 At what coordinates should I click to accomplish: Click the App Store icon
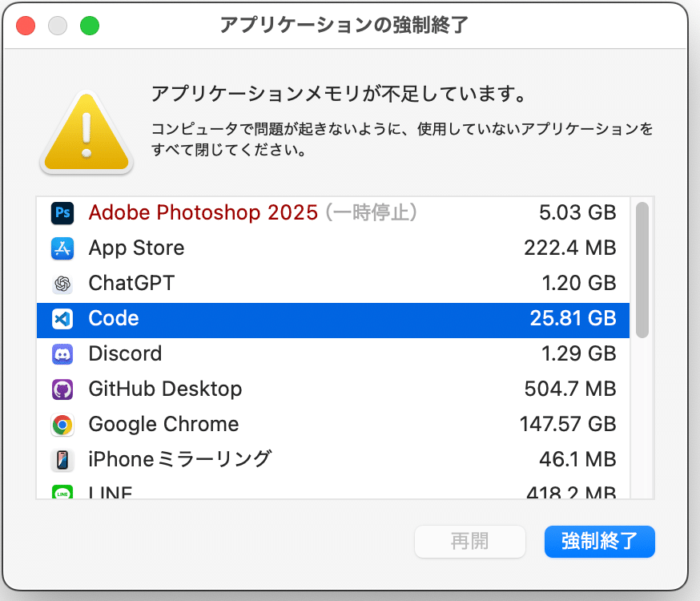(62, 248)
